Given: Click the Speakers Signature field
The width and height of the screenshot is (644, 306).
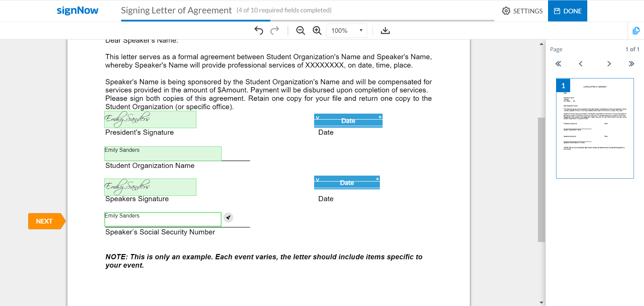Looking at the screenshot, I should pyautogui.click(x=150, y=187).
